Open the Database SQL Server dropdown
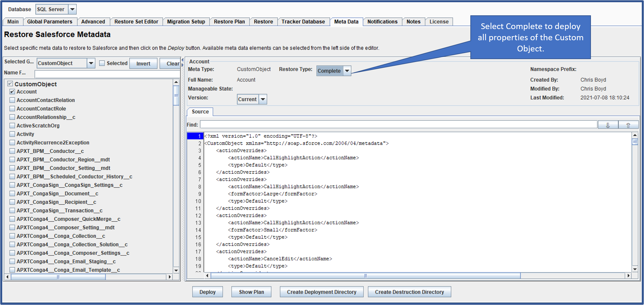Image resolution: width=644 pixels, height=305 pixels. point(73,9)
